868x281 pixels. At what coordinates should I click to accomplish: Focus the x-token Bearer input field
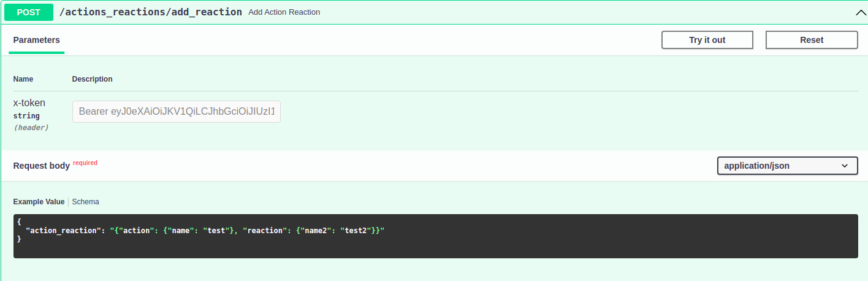[177, 112]
